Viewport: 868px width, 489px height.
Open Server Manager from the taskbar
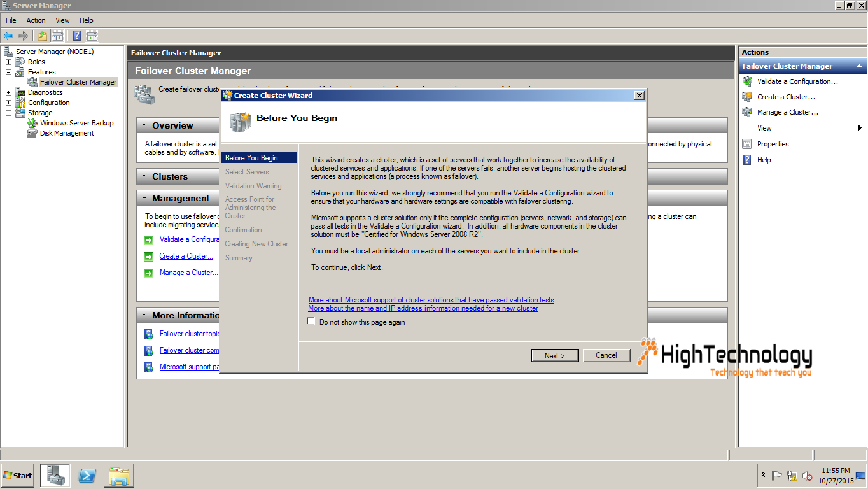tap(55, 476)
